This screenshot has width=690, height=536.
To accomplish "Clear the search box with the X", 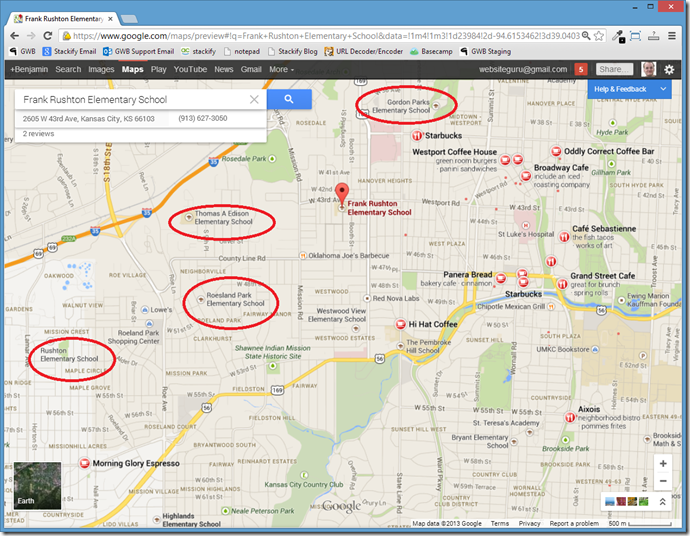I will click(x=254, y=99).
